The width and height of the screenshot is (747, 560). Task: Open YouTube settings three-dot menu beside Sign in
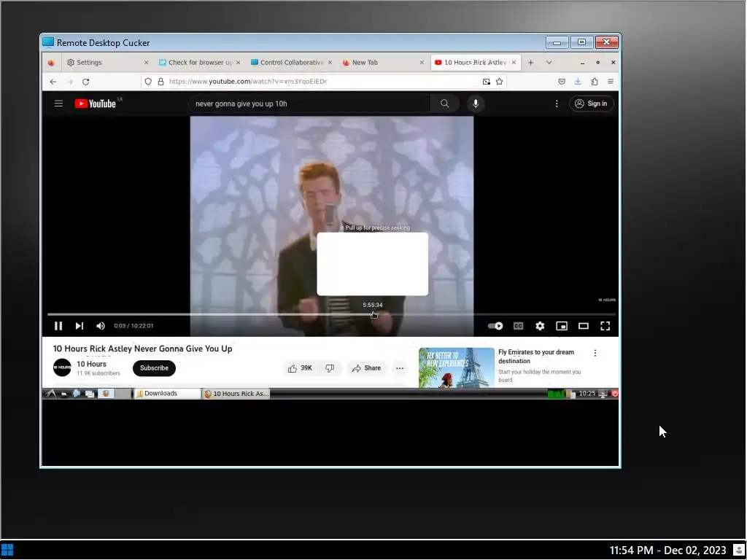(x=557, y=104)
